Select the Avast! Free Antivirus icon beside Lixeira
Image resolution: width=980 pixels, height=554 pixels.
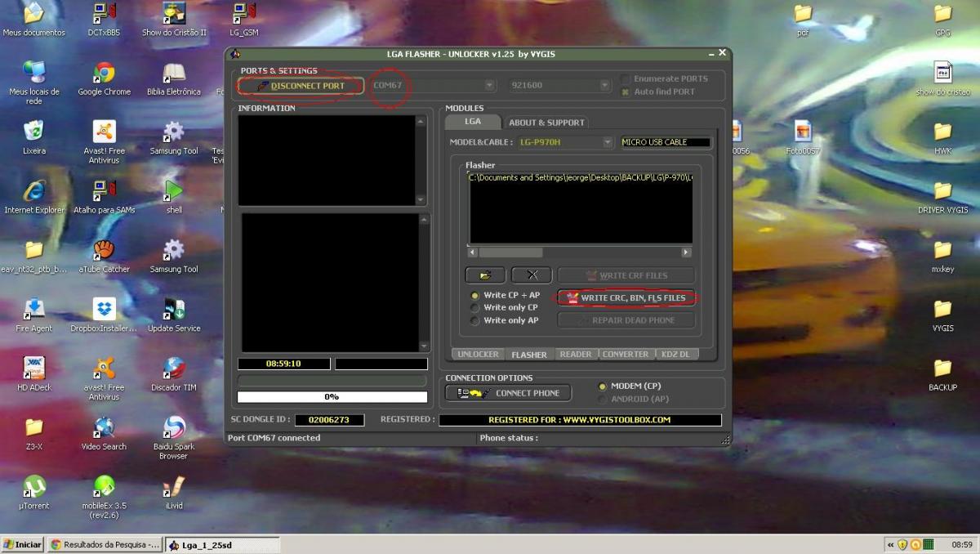point(104,141)
